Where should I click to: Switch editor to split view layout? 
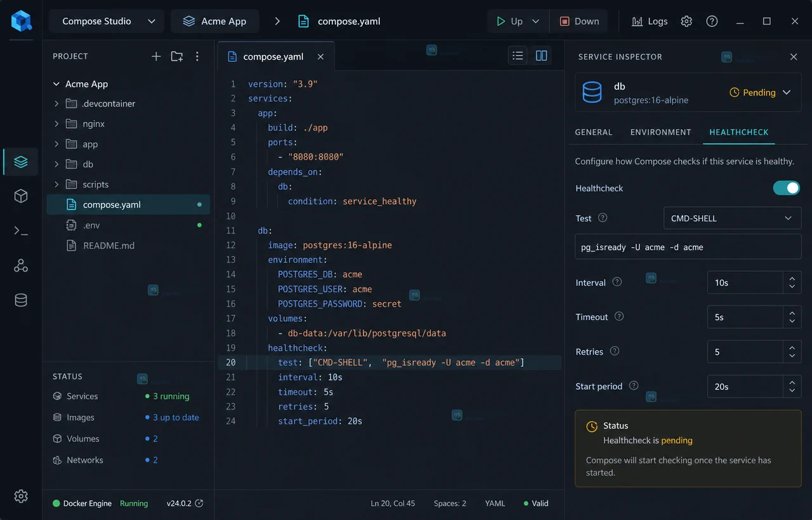[x=541, y=56]
